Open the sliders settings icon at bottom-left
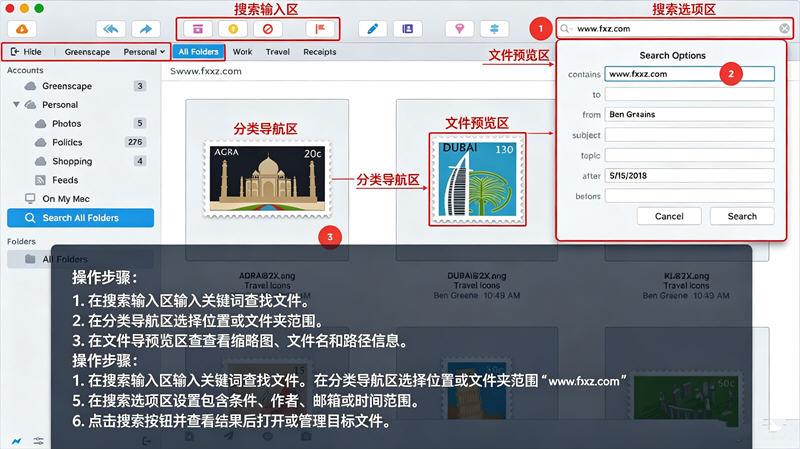 click(x=38, y=440)
